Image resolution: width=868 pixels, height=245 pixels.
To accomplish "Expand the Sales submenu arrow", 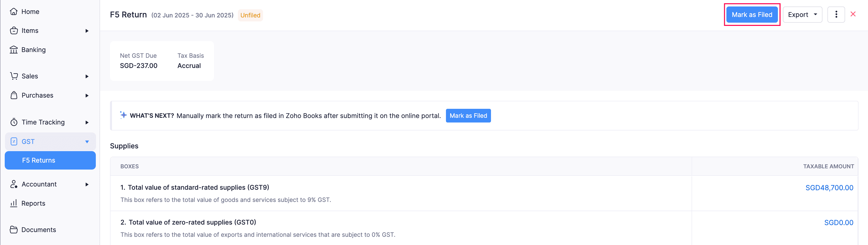I will (87, 76).
